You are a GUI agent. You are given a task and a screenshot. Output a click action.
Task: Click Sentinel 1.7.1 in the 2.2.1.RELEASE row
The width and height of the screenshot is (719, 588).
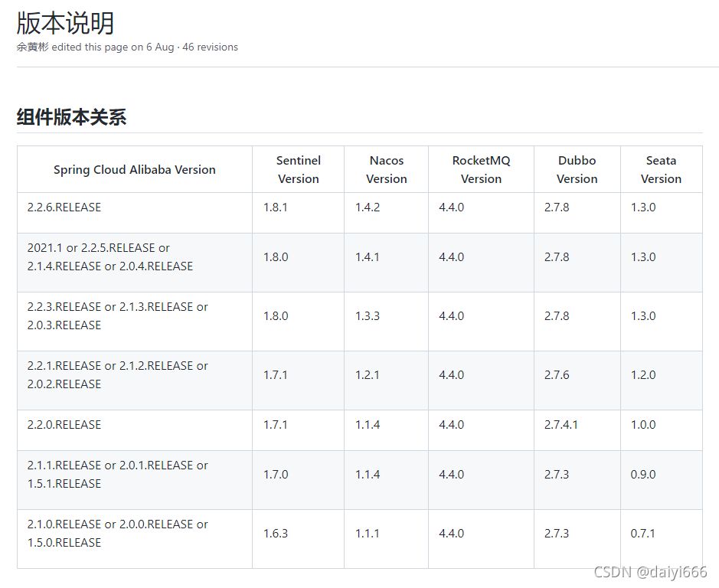click(x=298, y=381)
